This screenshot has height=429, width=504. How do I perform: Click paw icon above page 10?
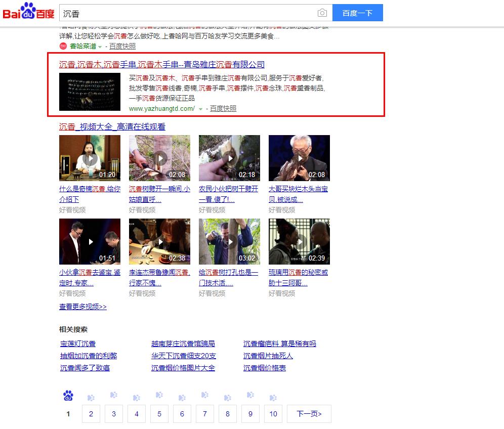click(273, 398)
